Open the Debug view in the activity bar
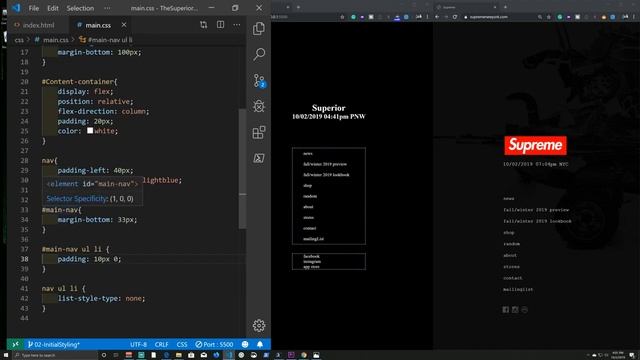Screen dimensions: 640x360 coord(259,106)
